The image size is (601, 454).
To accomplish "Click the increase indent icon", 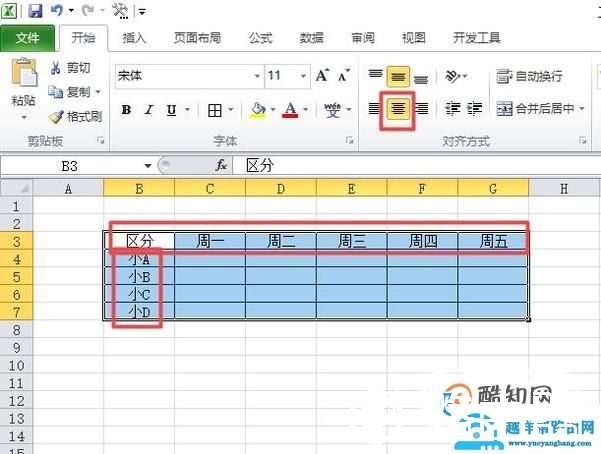I will click(x=475, y=109).
